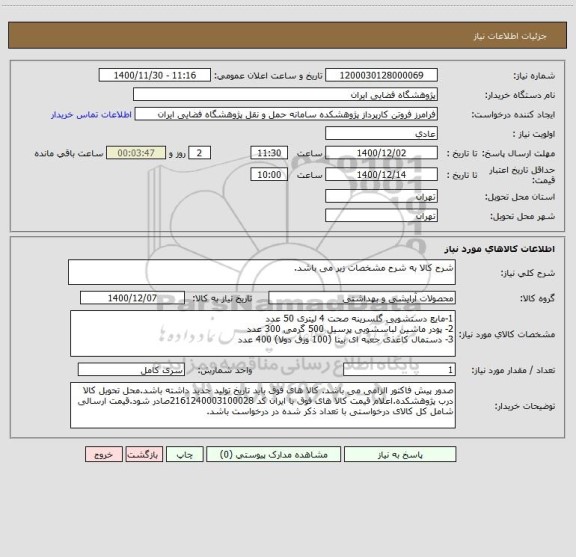Image resolution: width=576 pixels, height=557 pixels.
Task: Click the text ساعت باقی مانده
Action: click(x=69, y=154)
